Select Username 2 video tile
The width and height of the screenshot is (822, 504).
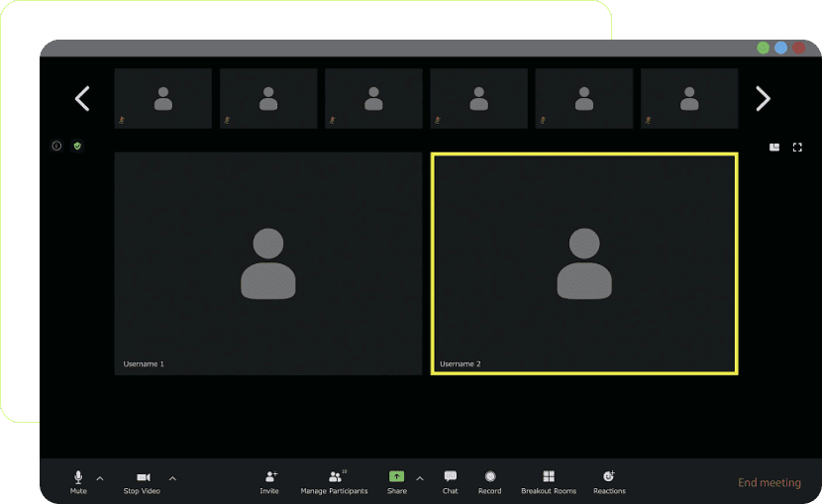[584, 263]
